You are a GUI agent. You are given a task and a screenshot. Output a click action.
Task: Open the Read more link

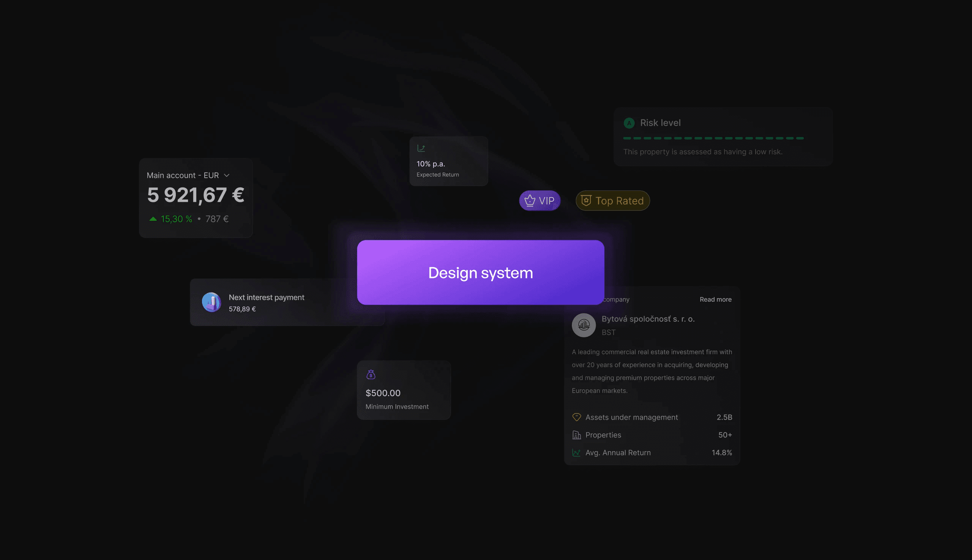[715, 299]
